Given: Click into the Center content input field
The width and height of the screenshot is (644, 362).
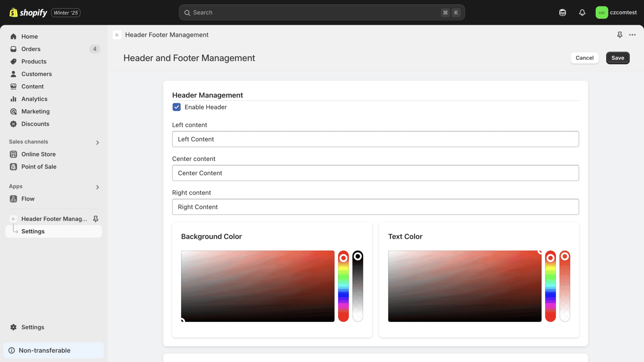Looking at the screenshot, I should (375, 173).
